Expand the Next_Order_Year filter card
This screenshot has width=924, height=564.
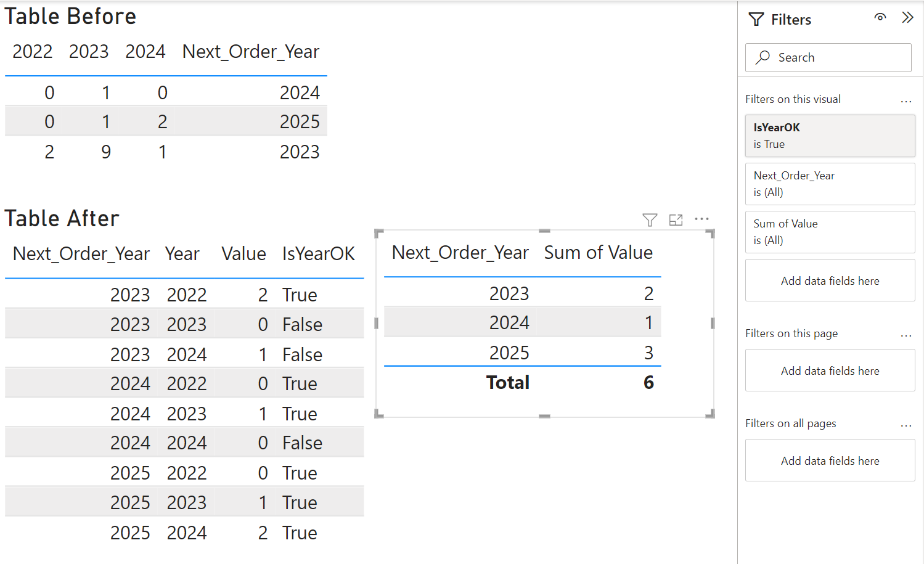point(830,184)
